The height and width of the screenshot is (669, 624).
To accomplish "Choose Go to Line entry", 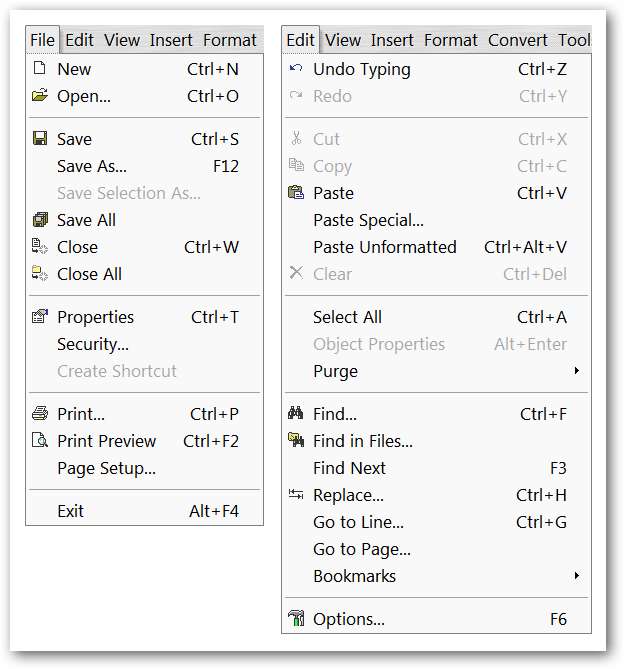I will coord(358,522).
